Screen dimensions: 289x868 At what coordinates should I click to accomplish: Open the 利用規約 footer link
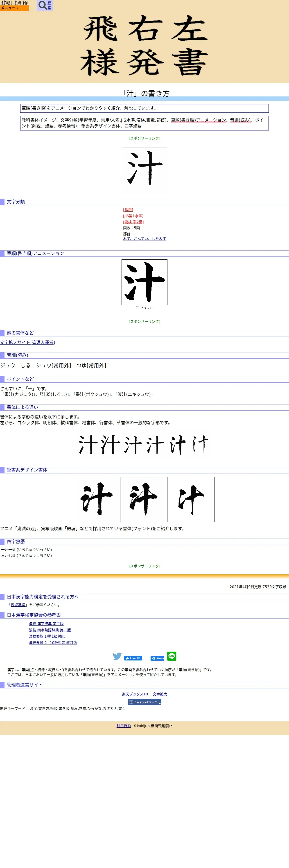point(124,726)
